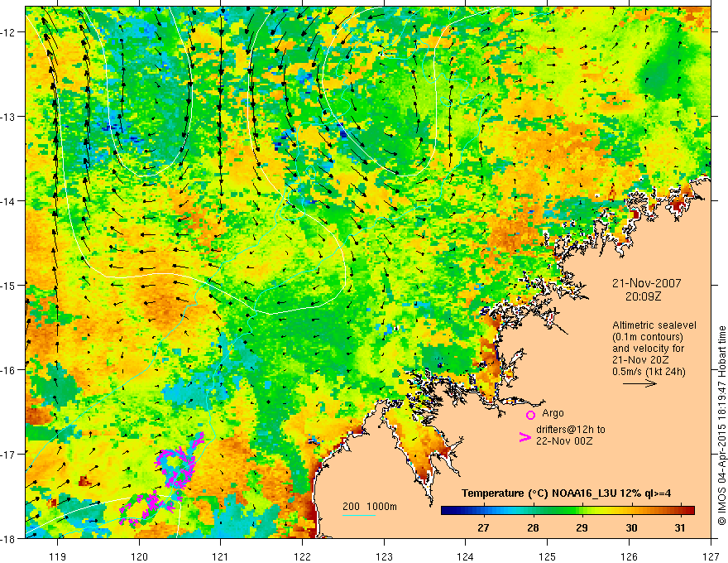Click the Temperature NOAA16_L3U colorbar title
The image size is (728, 563).
(x=566, y=493)
